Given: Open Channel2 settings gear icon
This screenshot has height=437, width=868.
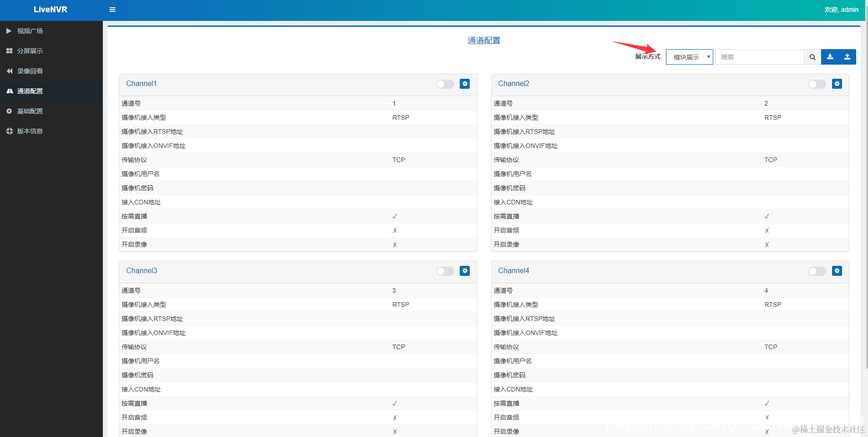Looking at the screenshot, I should pos(837,84).
